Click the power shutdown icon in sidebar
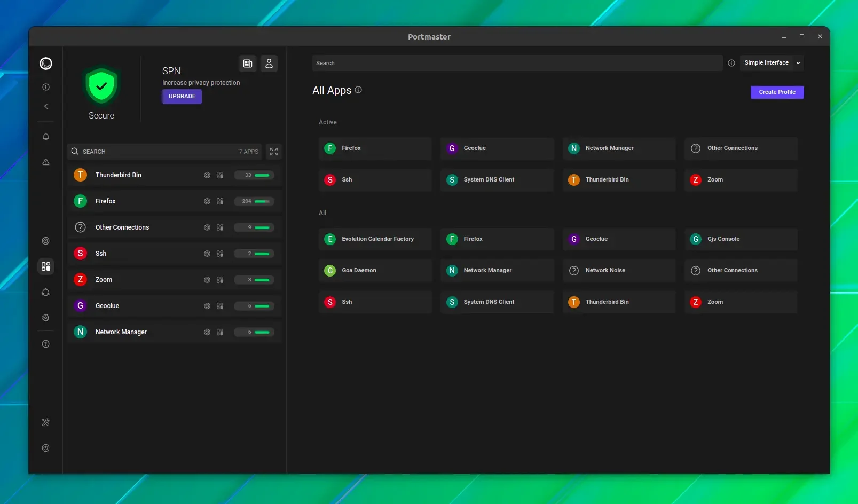Image resolution: width=858 pixels, height=504 pixels. point(46,448)
